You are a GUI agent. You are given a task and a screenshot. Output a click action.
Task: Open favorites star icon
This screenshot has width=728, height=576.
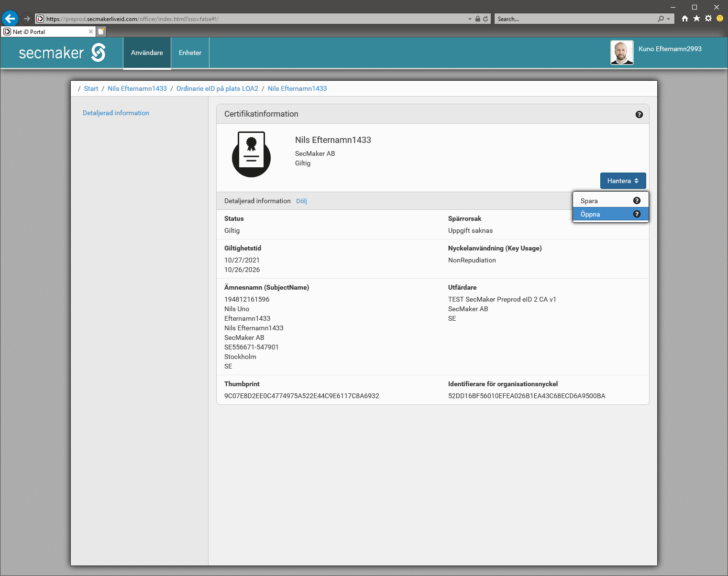696,19
